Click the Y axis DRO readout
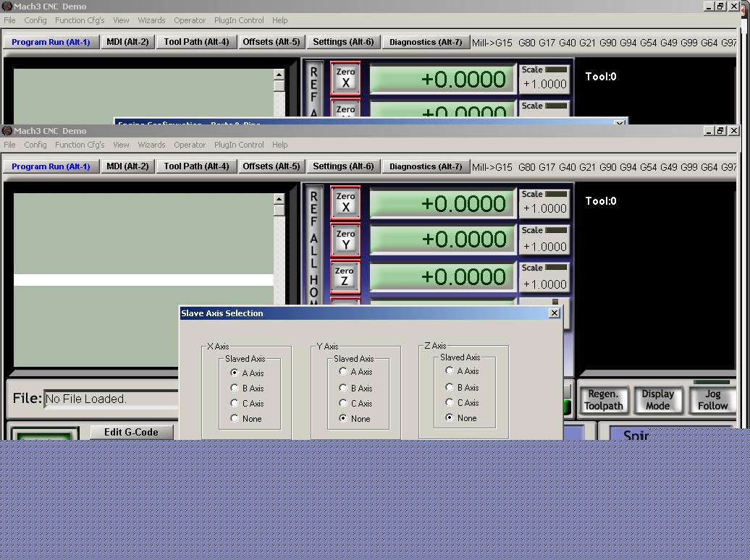750x560 pixels. tap(442, 239)
